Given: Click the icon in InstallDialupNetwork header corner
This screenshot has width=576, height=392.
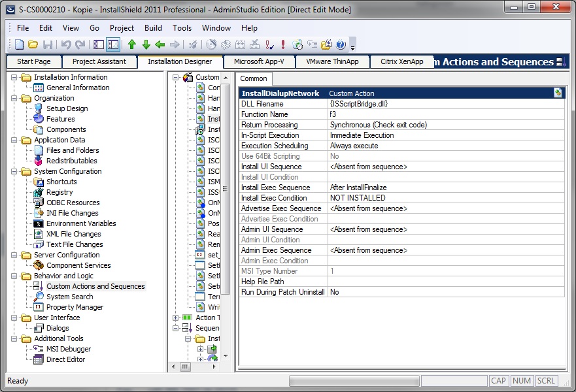Looking at the screenshot, I should (x=558, y=93).
